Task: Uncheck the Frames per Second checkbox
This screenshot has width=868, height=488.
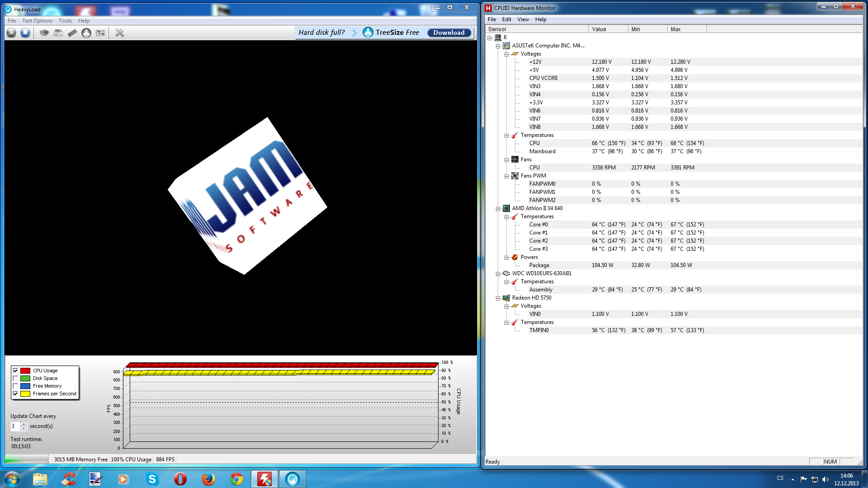Action: coord(15,394)
